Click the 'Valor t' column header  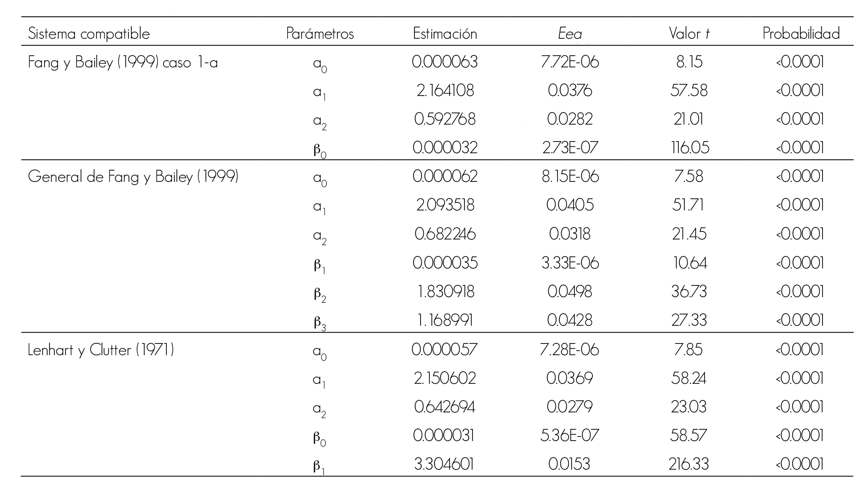pos(689,34)
